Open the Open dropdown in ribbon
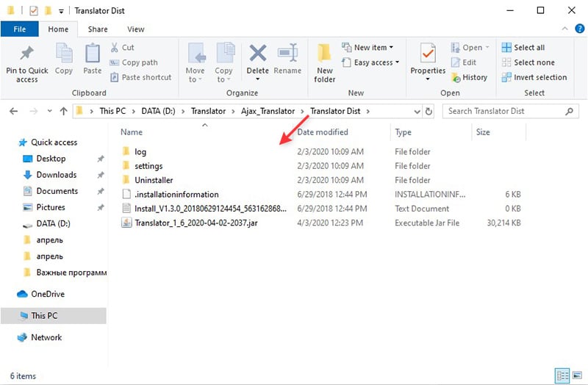588x385 pixels. click(x=470, y=48)
